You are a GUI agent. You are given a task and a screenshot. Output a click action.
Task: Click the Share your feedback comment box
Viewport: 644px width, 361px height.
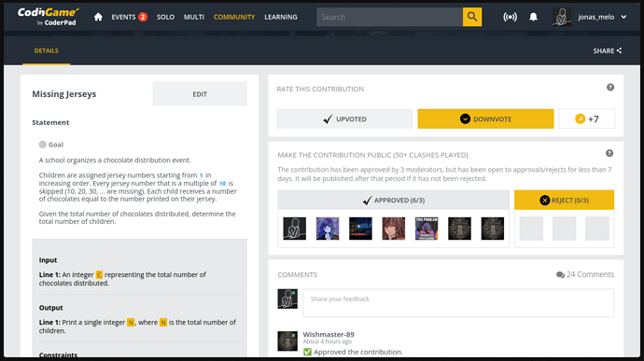(x=458, y=302)
